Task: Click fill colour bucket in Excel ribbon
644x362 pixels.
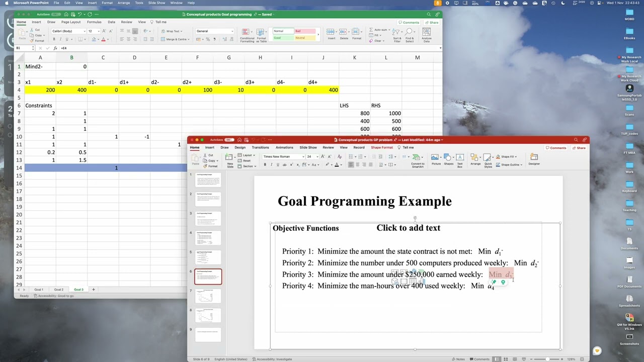Action: tap(93, 39)
